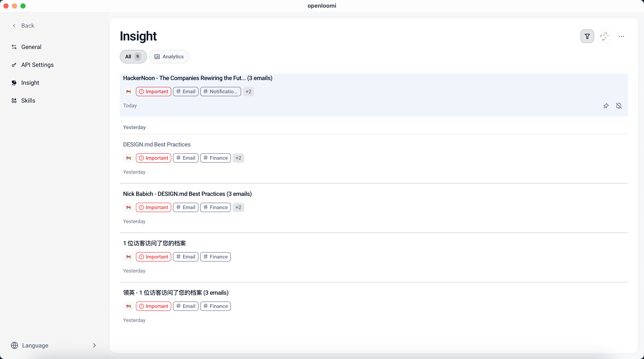Open General settings
644x359 pixels.
(31, 47)
